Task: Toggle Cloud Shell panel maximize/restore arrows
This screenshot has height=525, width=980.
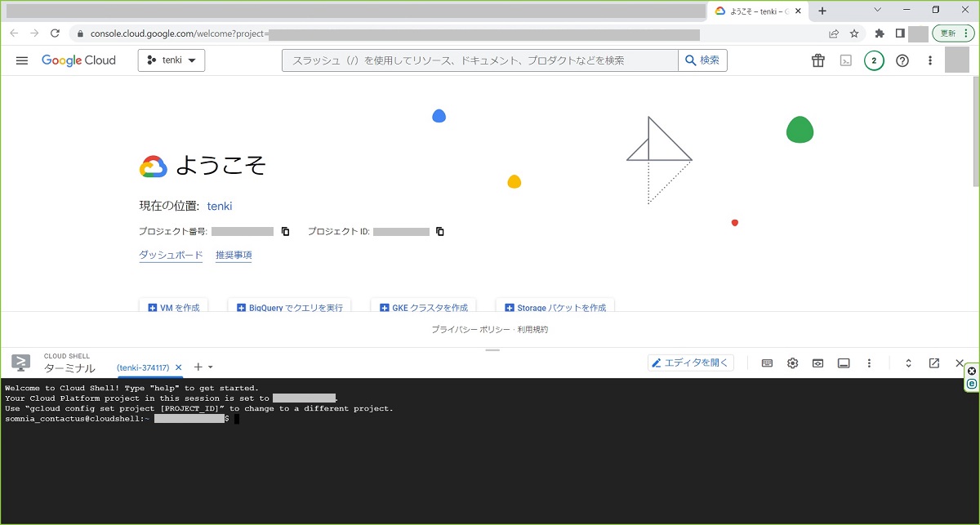Action: (908, 363)
